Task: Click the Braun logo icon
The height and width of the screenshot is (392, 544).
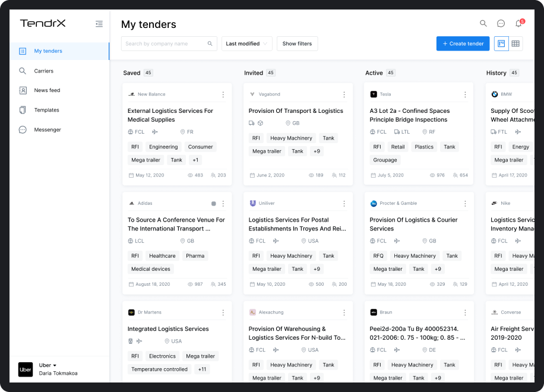Action: [374, 312]
